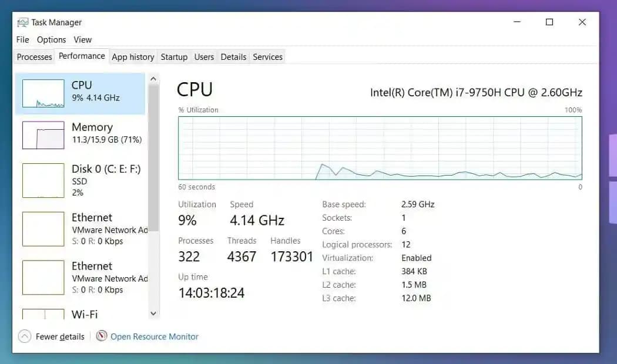Select the CPU pane in the sidebar
The width and height of the screenshot is (617, 364).
[x=82, y=93]
